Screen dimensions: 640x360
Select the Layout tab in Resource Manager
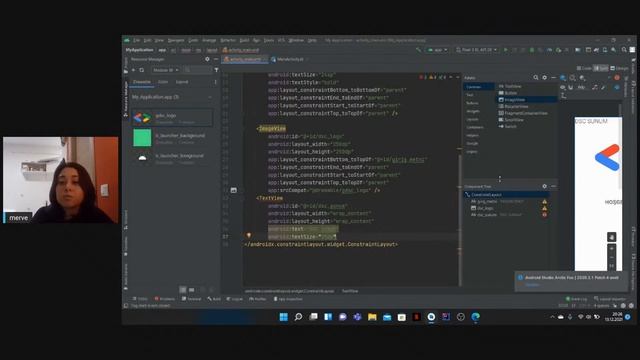182,82
